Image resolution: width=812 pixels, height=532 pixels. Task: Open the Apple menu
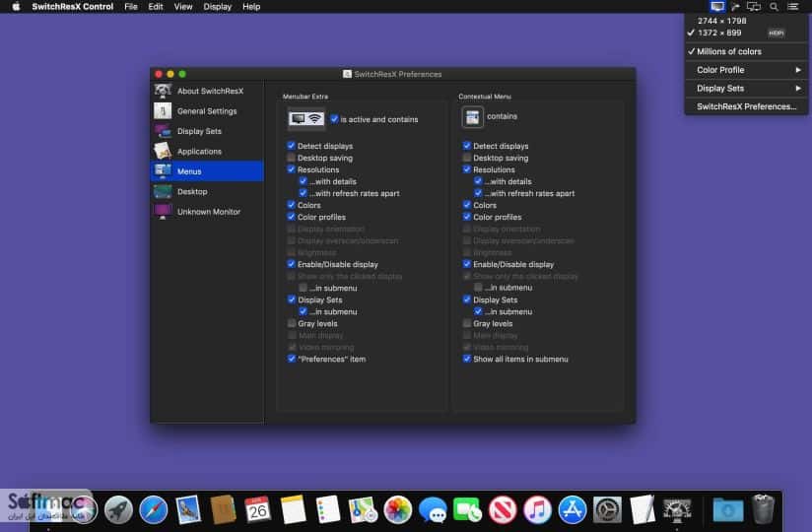pos(16,7)
